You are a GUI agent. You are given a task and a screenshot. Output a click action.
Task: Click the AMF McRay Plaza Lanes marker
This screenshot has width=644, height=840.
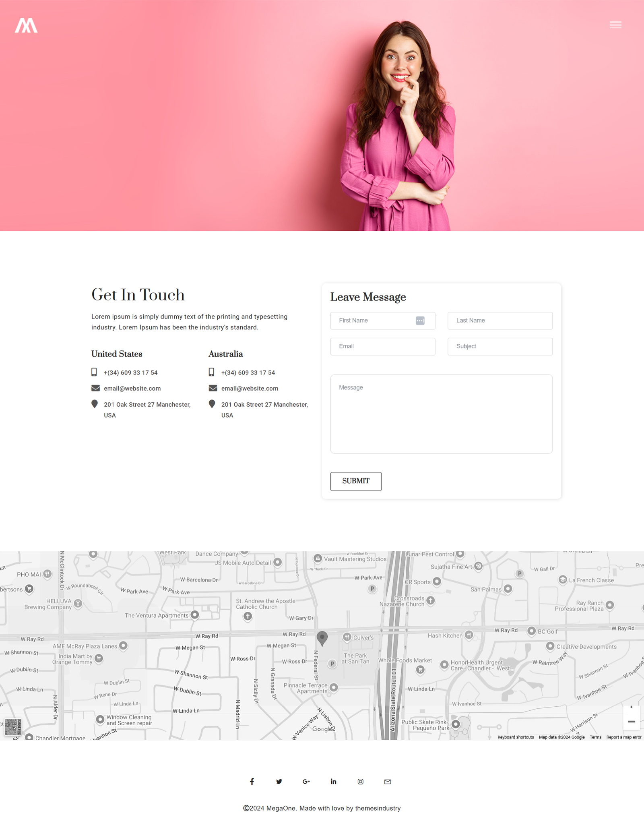tap(124, 646)
